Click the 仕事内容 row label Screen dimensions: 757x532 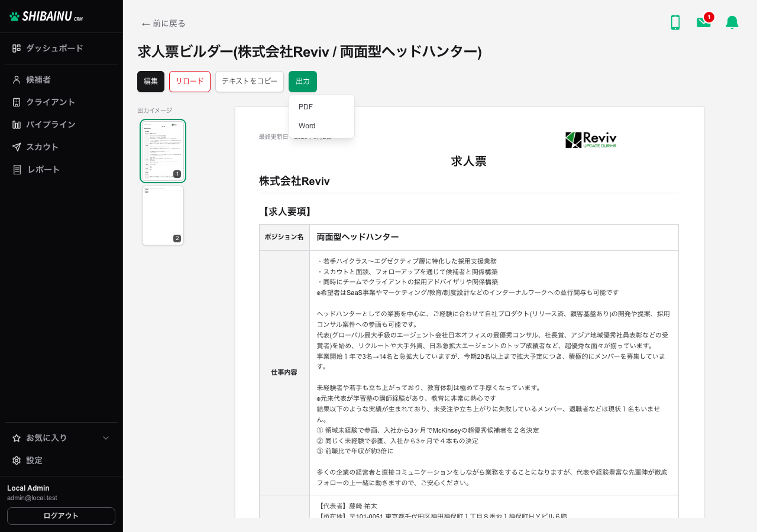284,373
